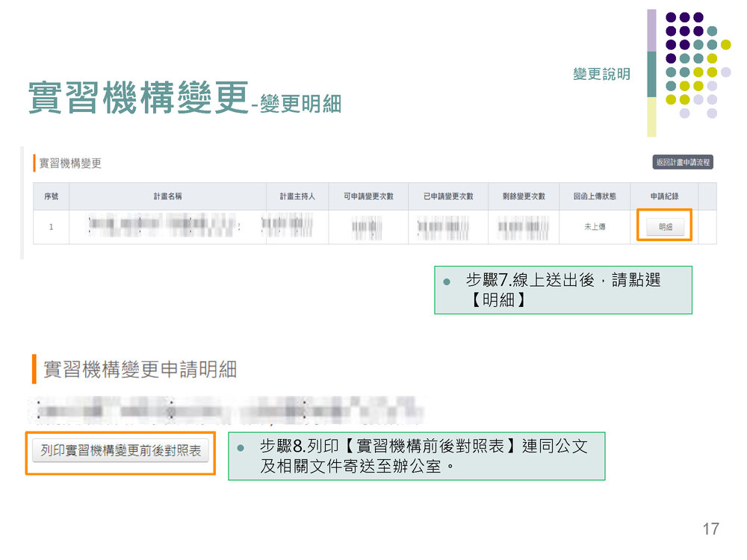The height and width of the screenshot is (560, 747).
Task: Click the 申請紀錄 column header
Action: (664, 196)
